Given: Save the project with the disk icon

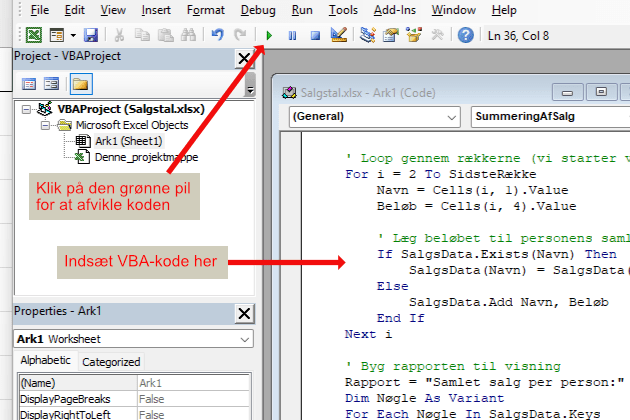Looking at the screenshot, I should click(x=91, y=35).
